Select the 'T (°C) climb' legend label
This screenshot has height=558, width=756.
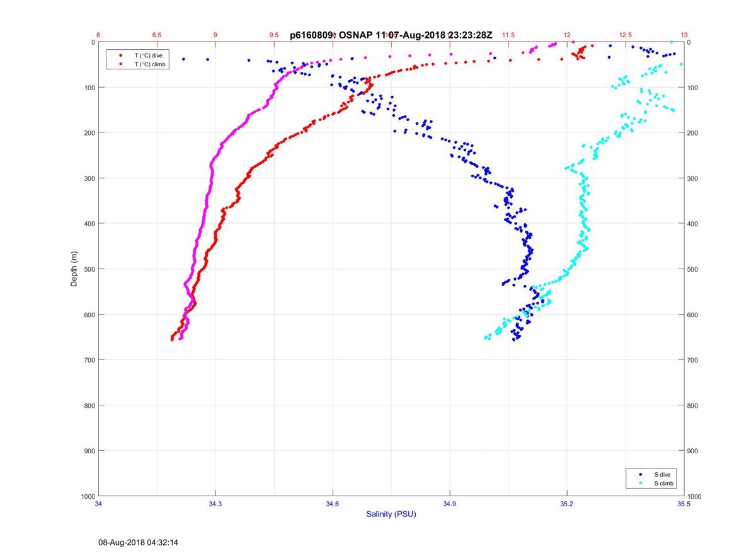pyautogui.click(x=150, y=64)
